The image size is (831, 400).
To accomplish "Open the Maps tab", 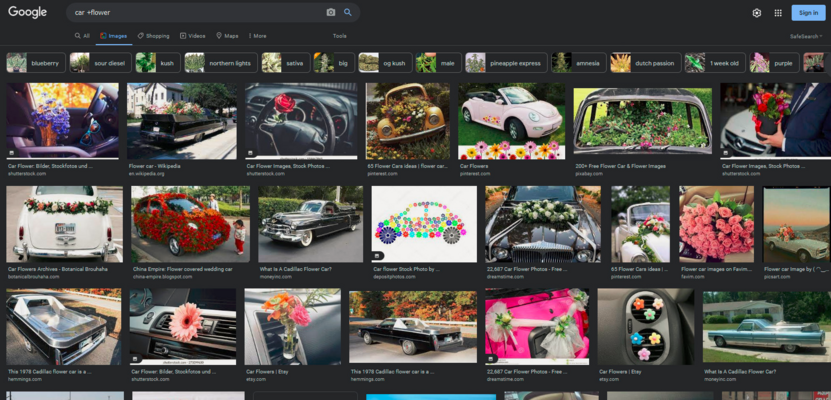I will pos(227,36).
